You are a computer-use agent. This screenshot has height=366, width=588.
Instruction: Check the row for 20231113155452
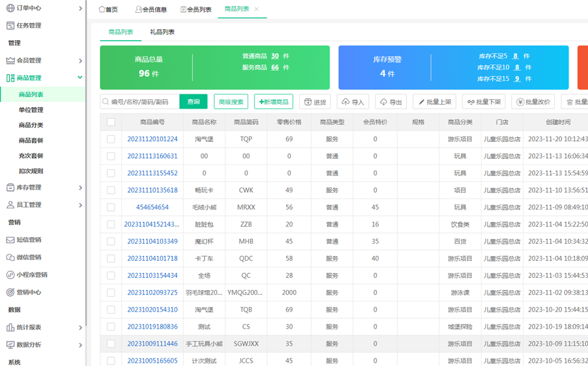click(x=111, y=173)
